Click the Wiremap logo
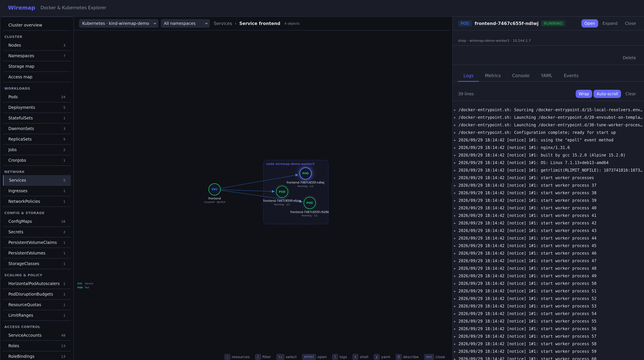 point(21,8)
